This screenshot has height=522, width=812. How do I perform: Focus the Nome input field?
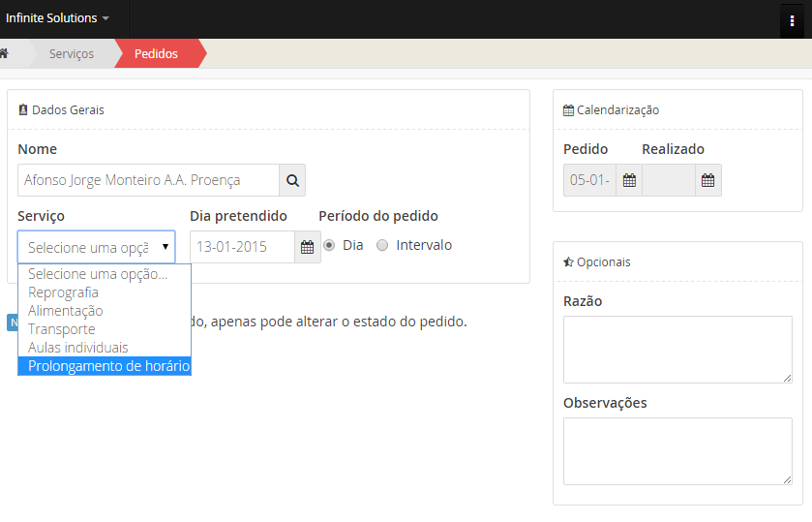click(x=148, y=180)
